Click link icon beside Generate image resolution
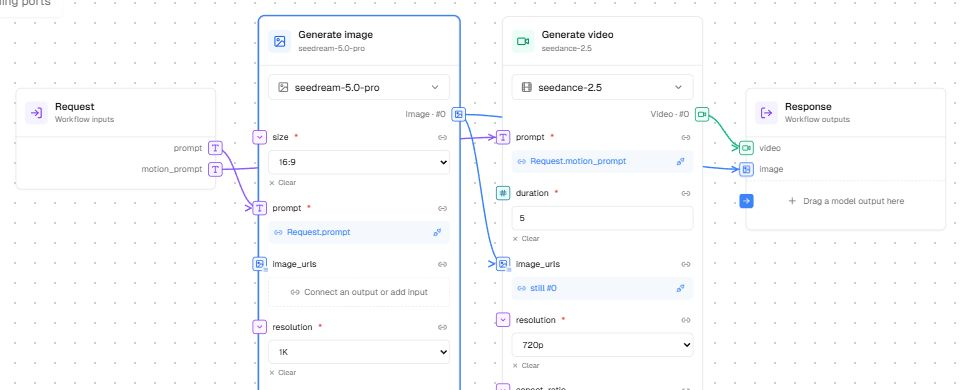 [442, 327]
